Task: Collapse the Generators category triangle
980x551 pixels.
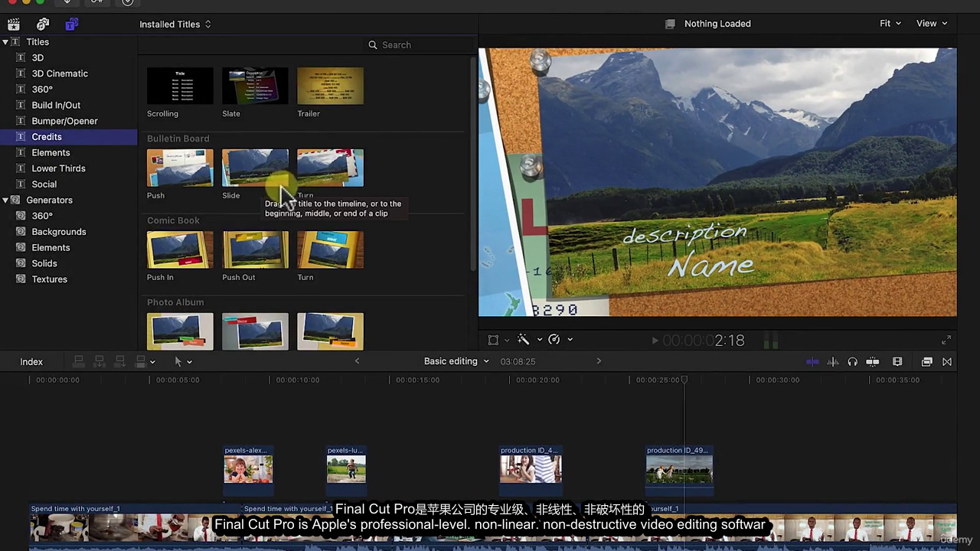Action: point(5,200)
